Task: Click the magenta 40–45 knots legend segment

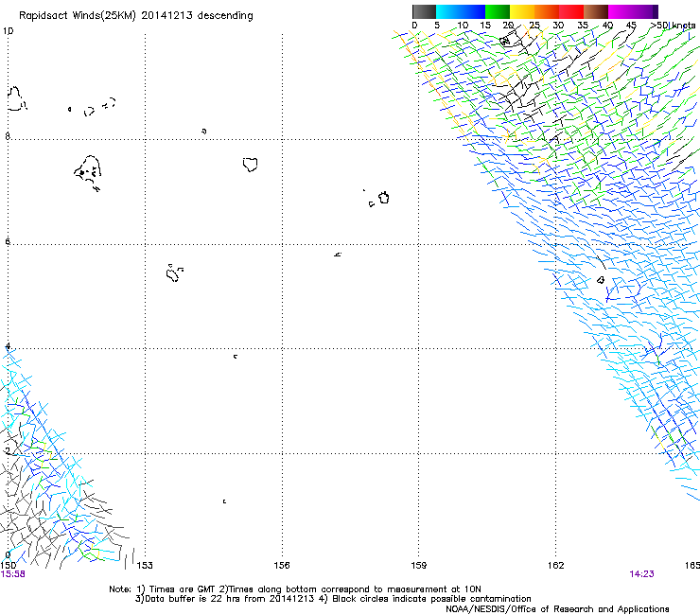Action: 621,11
